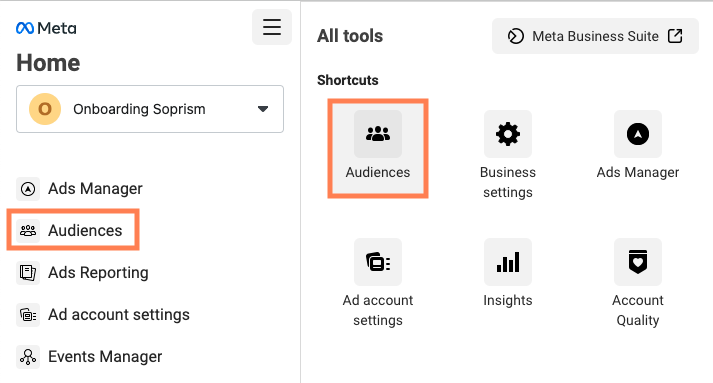
Task: Click the Events Manager sidebar icon
Action: click(x=28, y=357)
